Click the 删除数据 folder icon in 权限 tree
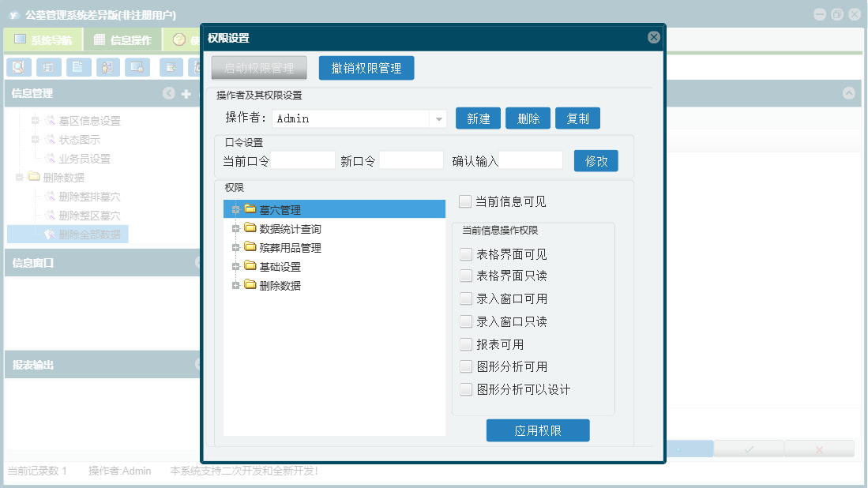868x488 pixels. (250, 285)
